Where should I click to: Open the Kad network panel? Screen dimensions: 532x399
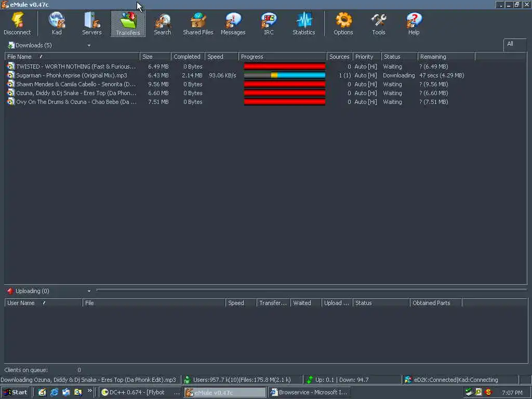[57, 24]
